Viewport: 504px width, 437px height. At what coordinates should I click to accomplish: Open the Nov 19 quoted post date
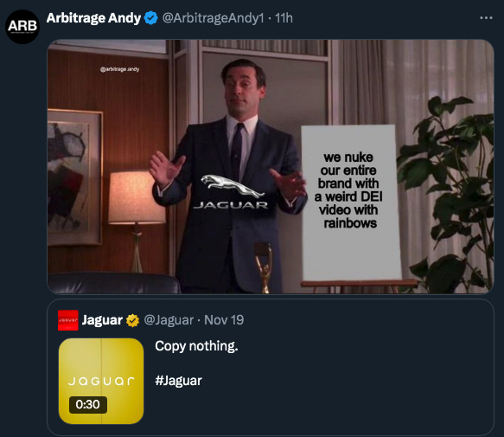pyautogui.click(x=224, y=320)
